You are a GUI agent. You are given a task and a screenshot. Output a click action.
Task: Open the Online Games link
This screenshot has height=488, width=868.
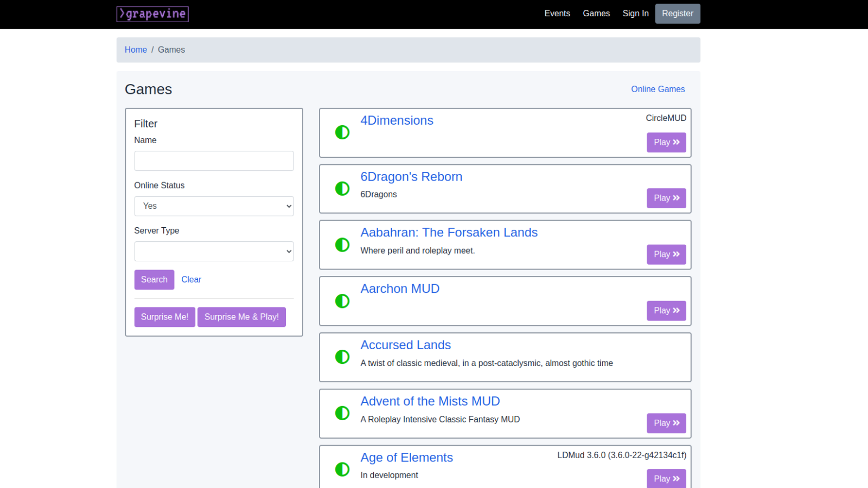point(658,89)
